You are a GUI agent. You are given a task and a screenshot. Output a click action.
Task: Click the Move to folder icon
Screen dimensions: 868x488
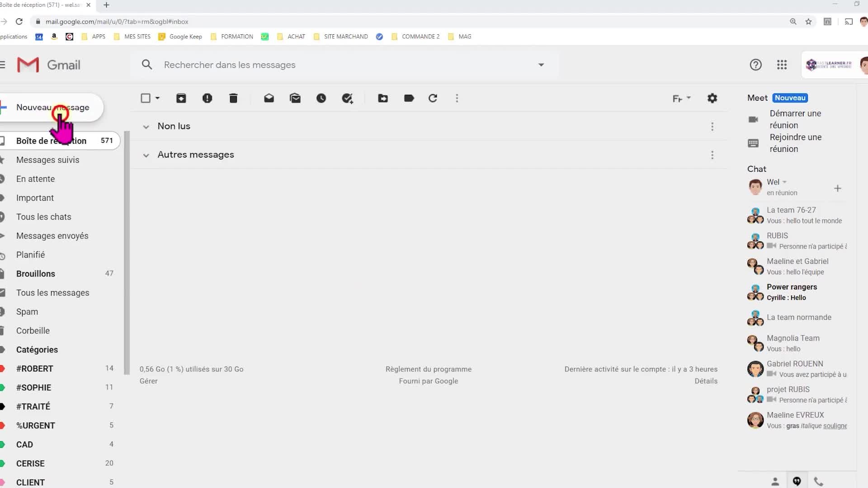point(383,98)
